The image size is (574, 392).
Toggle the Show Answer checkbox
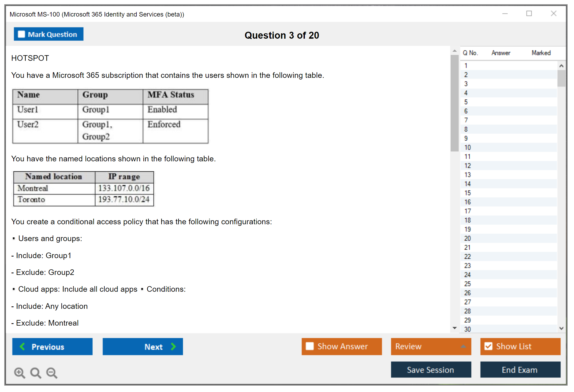tap(310, 346)
